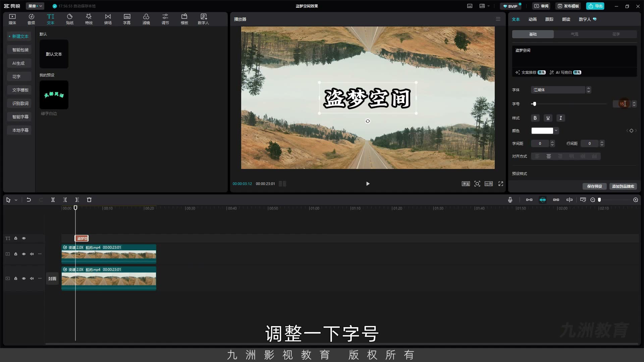Enter fullscreen preview in player
Image resolution: width=644 pixels, height=362 pixels.
(x=501, y=184)
